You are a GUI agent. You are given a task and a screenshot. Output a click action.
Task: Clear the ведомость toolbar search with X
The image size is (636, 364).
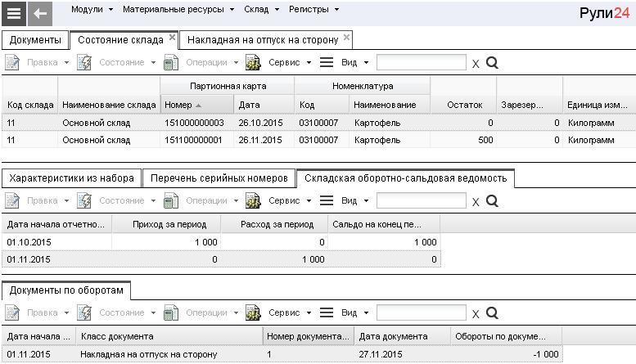(x=476, y=202)
